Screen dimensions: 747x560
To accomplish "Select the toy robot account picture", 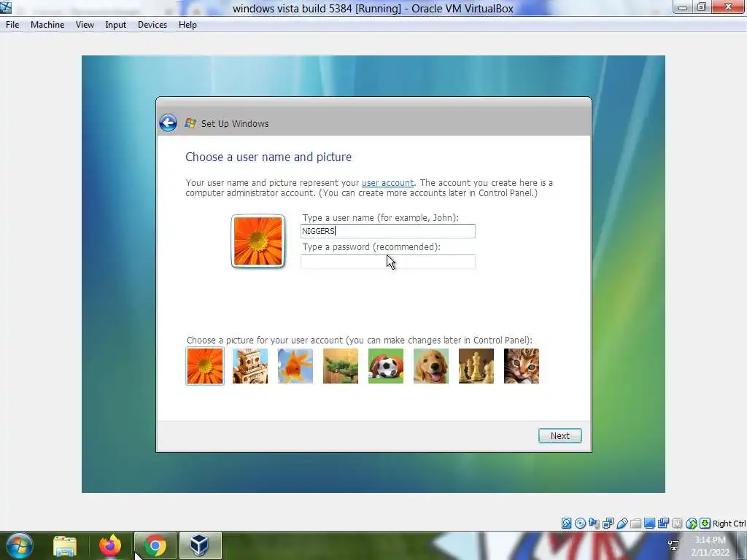I will [250, 366].
